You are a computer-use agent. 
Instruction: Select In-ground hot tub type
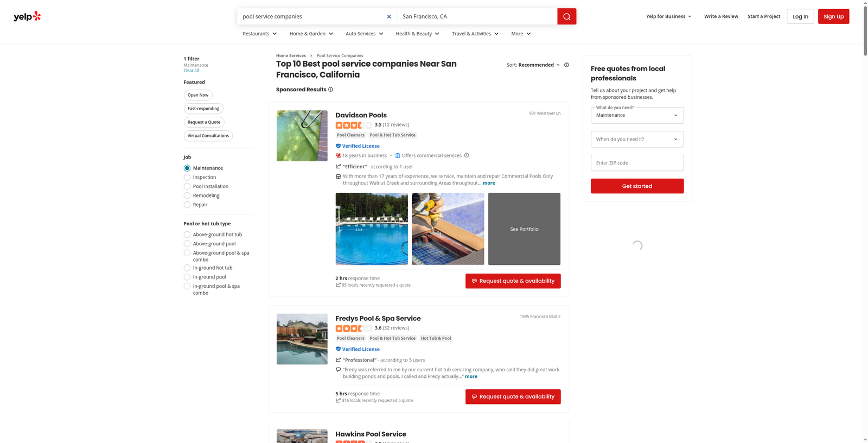pos(187,268)
